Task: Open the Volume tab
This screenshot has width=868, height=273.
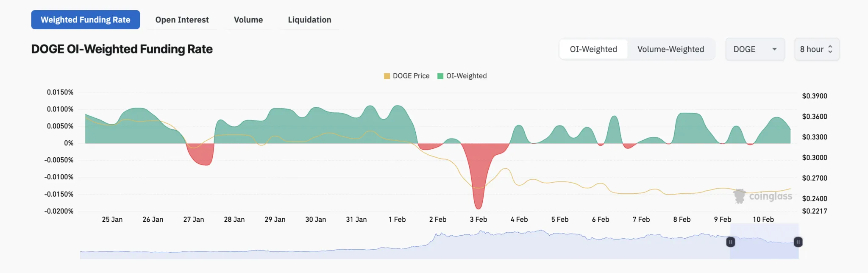Action: [248, 19]
